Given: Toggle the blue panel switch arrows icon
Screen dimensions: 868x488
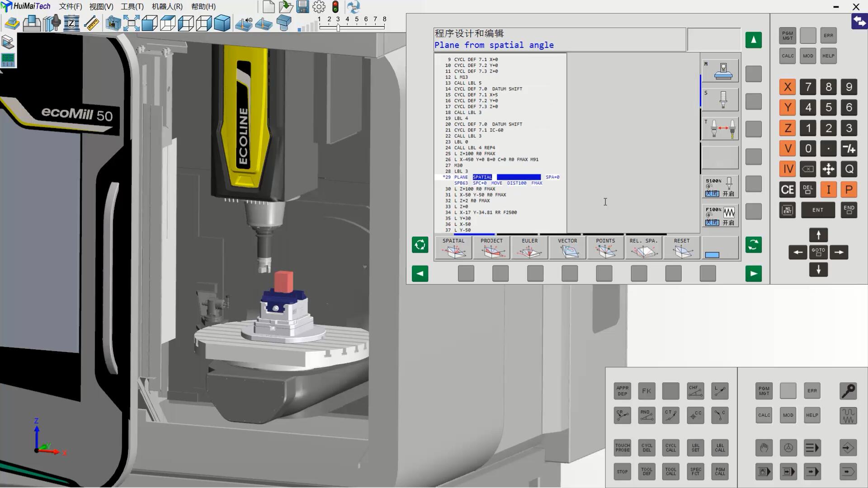Looking at the screenshot, I should click(x=859, y=22).
